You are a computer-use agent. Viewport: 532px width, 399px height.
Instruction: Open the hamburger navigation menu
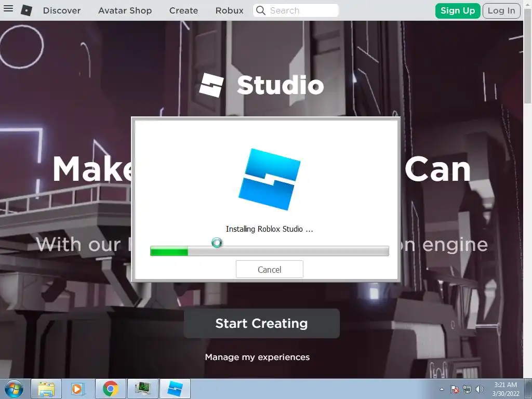pos(8,8)
